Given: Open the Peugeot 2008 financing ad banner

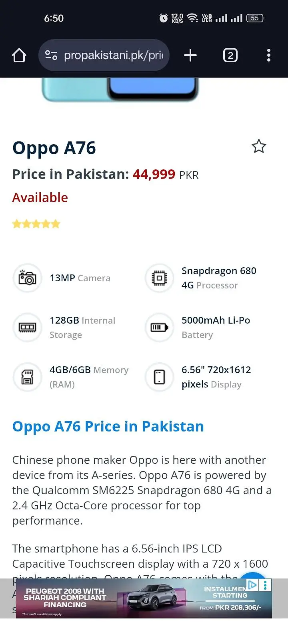Looking at the screenshot, I should pyautogui.click(x=132, y=599).
